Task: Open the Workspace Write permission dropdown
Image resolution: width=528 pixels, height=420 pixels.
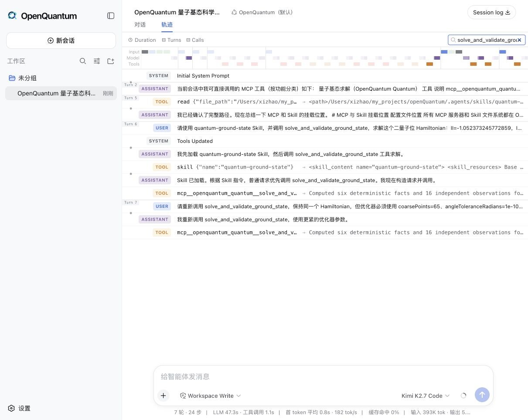Action: [210, 396]
